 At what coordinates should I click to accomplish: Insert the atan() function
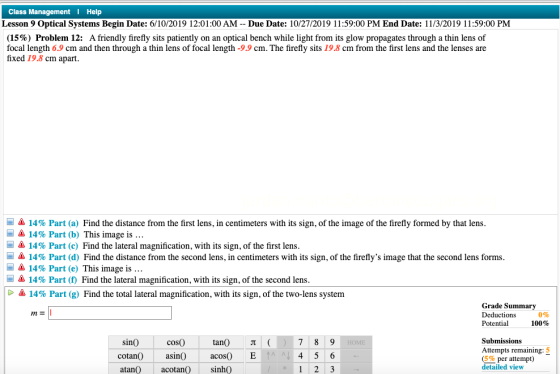click(x=131, y=369)
